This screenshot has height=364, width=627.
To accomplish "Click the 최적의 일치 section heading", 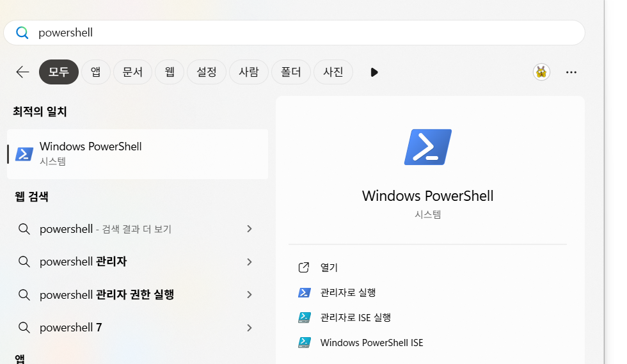I will pyautogui.click(x=40, y=111).
